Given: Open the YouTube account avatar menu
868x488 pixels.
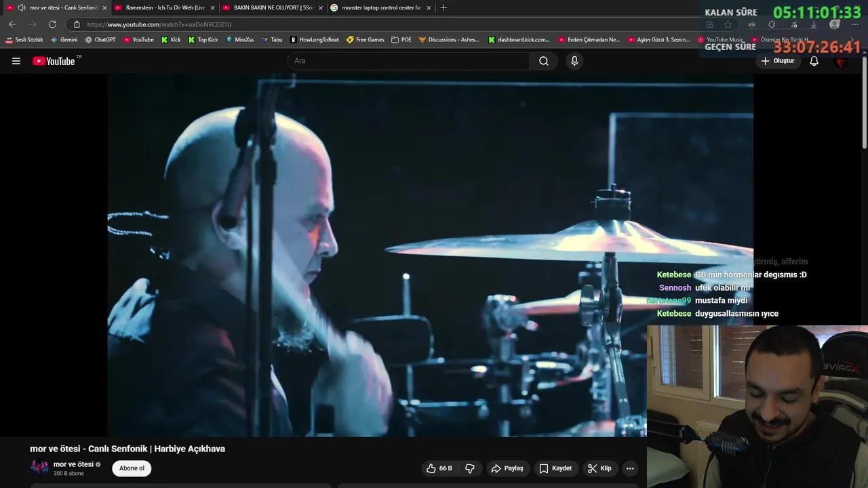Looking at the screenshot, I should 842,61.
